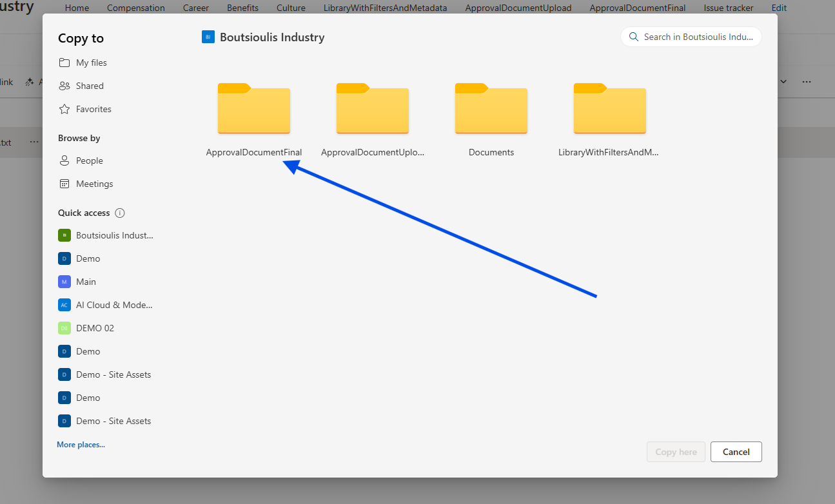Select My files in sidebar

tap(91, 63)
